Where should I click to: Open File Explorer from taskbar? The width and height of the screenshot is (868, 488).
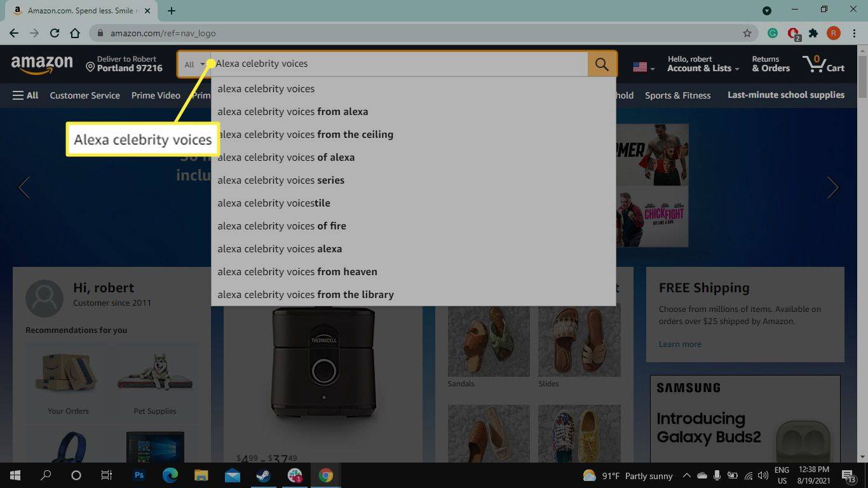tap(201, 475)
